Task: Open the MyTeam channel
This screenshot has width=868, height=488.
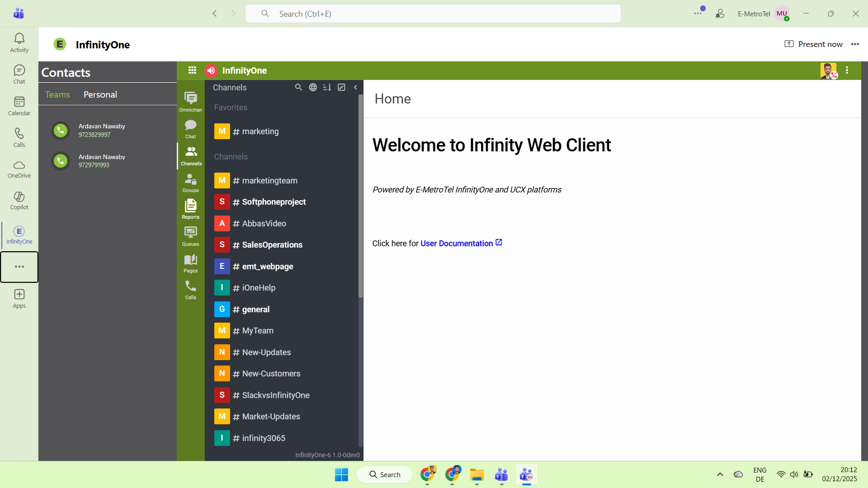Action: (285, 331)
